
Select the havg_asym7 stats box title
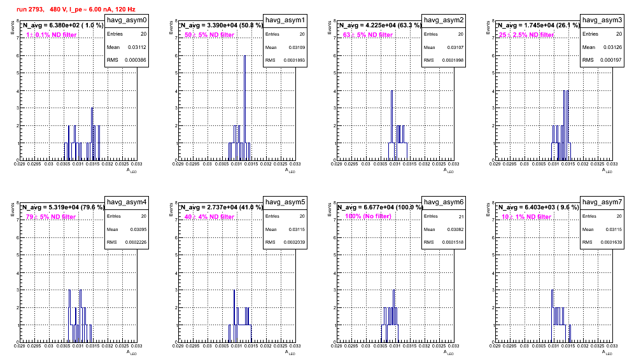(x=602, y=202)
